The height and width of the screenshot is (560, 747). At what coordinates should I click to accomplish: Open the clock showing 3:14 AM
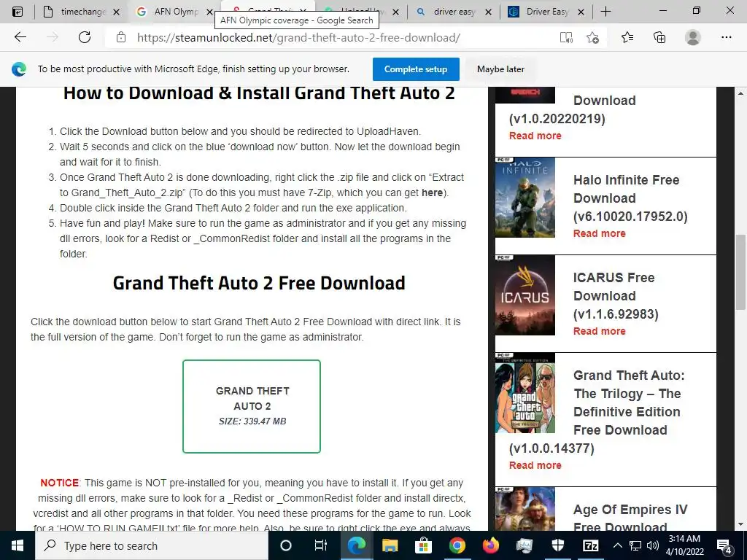click(x=684, y=545)
